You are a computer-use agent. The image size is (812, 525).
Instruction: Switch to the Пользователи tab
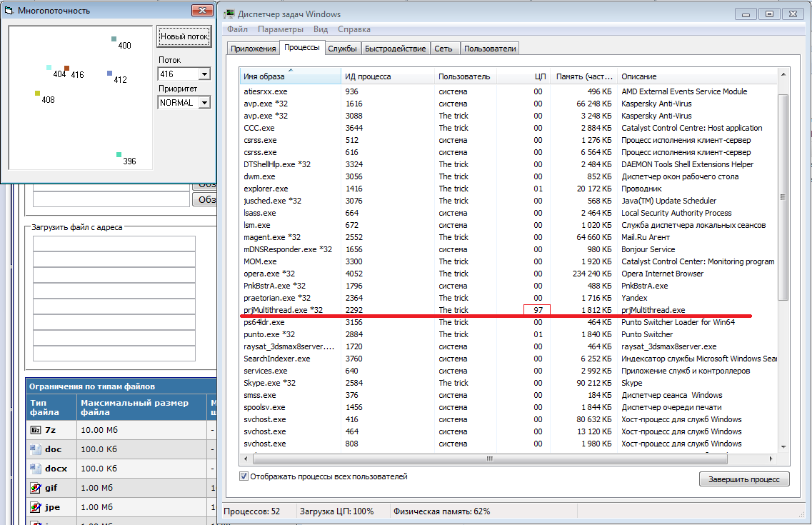(490, 49)
